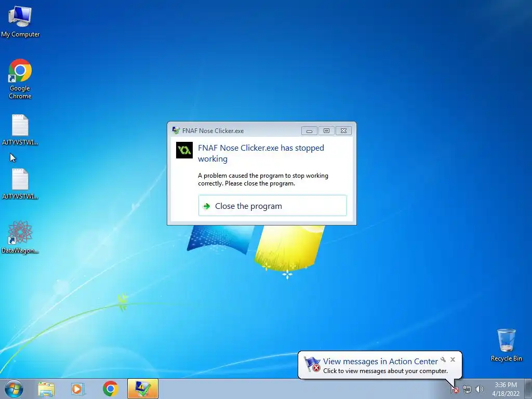Click the wrench options icon in balloon
The width and height of the screenshot is (532, 399).
click(x=443, y=360)
